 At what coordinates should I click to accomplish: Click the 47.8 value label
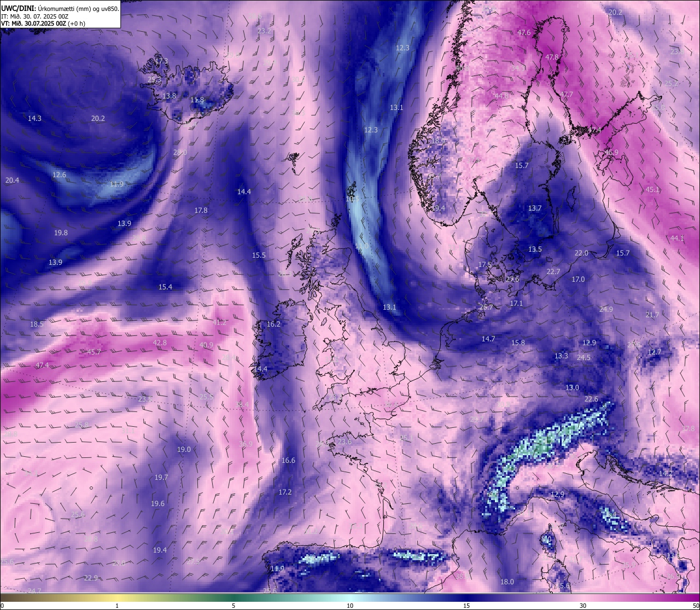(552, 57)
